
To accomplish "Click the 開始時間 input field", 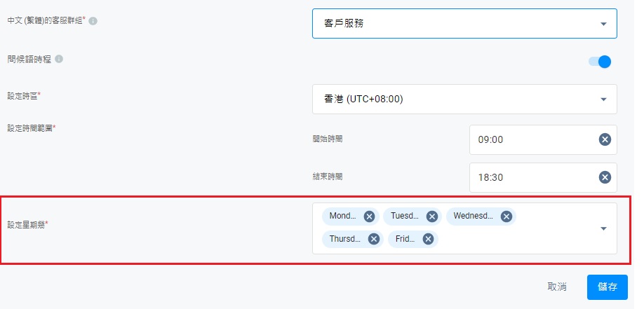I will tap(533, 139).
